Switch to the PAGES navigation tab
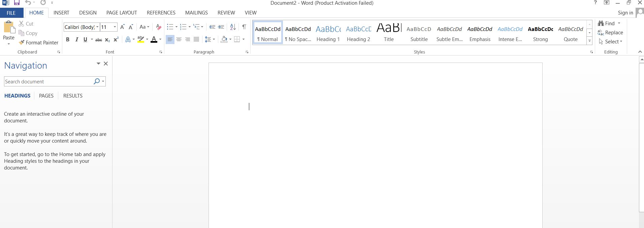 click(46, 96)
